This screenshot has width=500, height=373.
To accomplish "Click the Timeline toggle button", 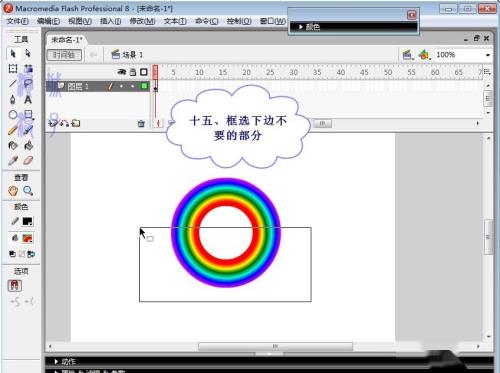I will tap(64, 55).
